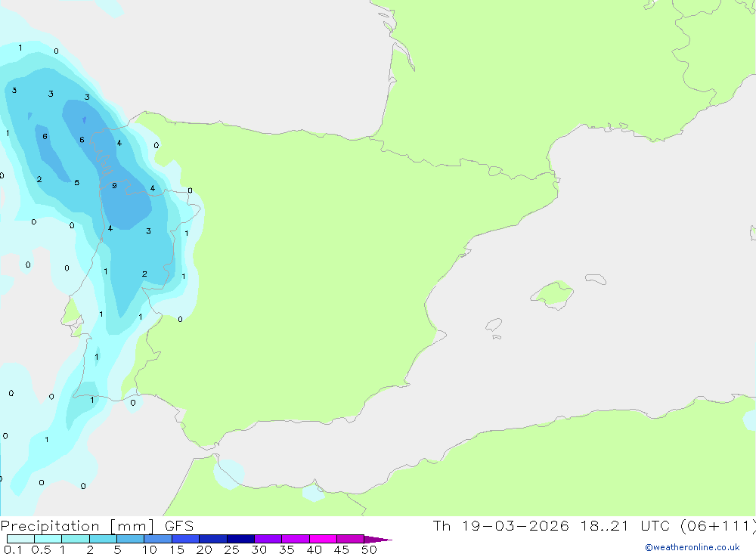This screenshot has width=756, height=554.
Task: Pick the palest 0.1–0.5 mm legend swatch
Action: click(20, 539)
